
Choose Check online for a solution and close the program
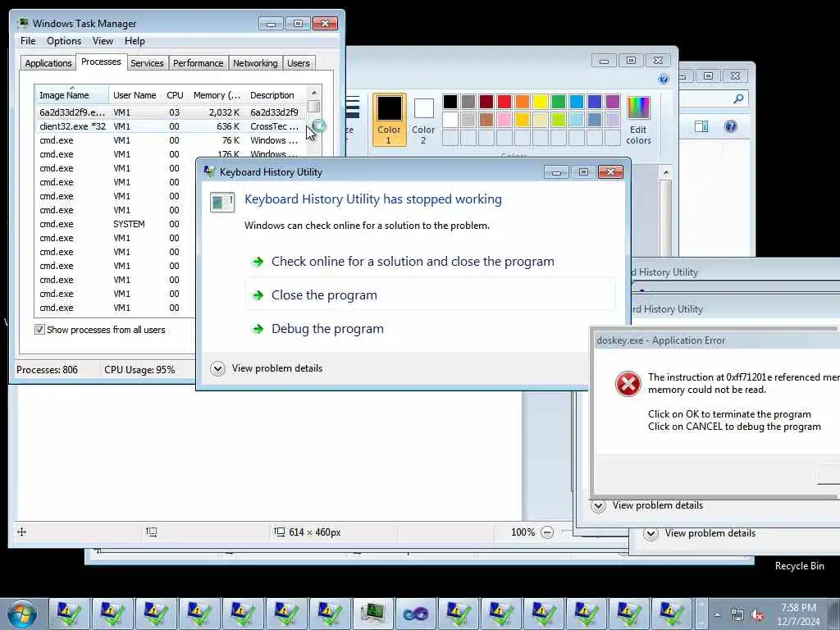pyautogui.click(x=430, y=262)
